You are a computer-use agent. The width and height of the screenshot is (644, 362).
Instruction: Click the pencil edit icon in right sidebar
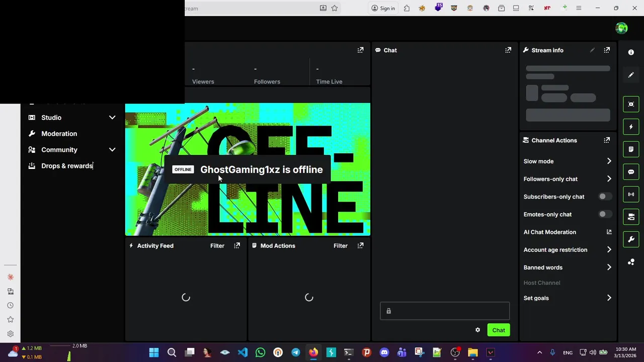631,75
